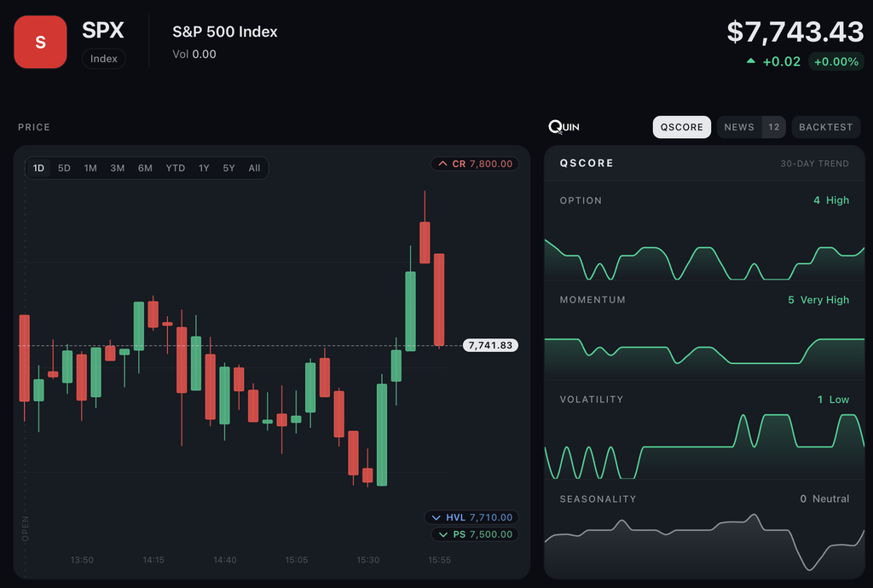Viewport: 873px width, 588px height.
Task: Select the 5D time range
Action: tap(64, 168)
